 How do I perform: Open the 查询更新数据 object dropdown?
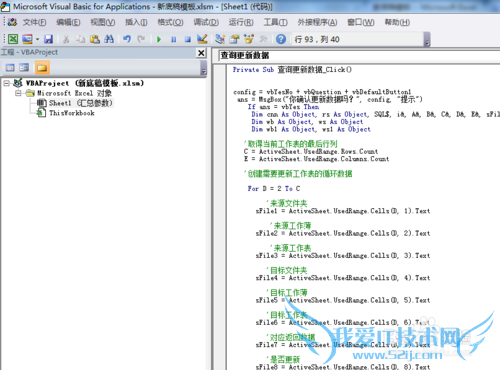359,55
